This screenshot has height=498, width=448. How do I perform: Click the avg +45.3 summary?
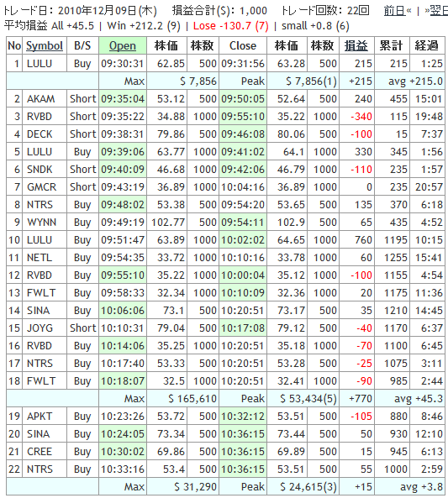click(x=419, y=399)
